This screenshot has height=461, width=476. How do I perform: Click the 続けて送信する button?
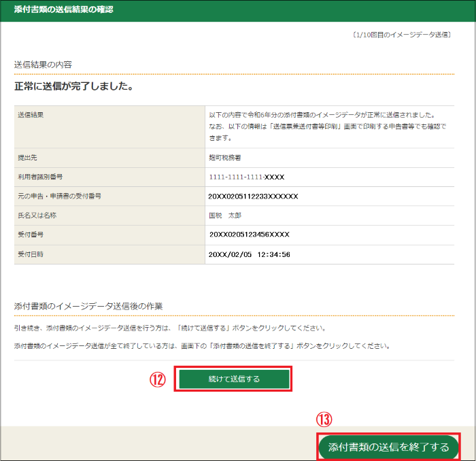pyautogui.click(x=234, y=379)
